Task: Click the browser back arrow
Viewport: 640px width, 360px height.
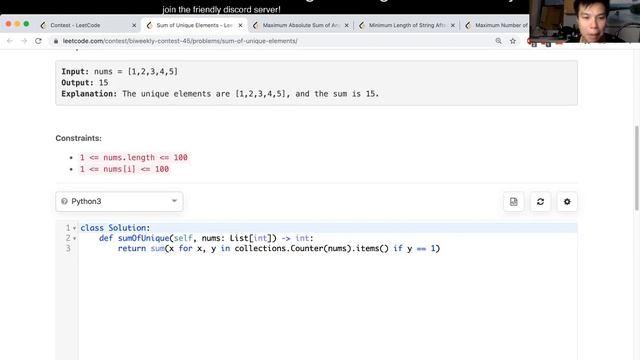Action: (x=10, y=41)
